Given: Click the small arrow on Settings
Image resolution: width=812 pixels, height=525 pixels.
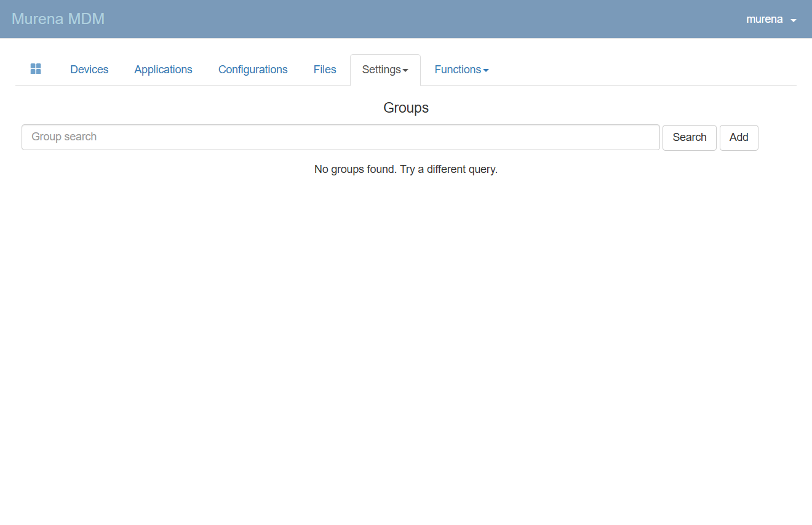Looking at the screenshot, I should tap(405, 71).
